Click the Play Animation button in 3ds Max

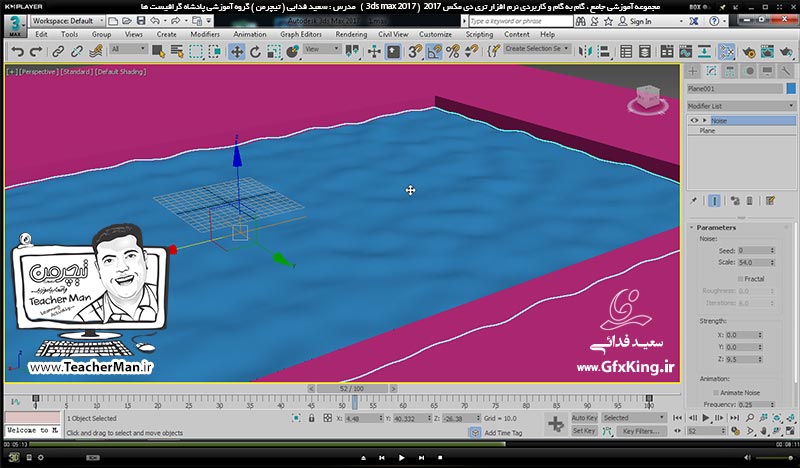pyautogui.click(x=706, y=417)
